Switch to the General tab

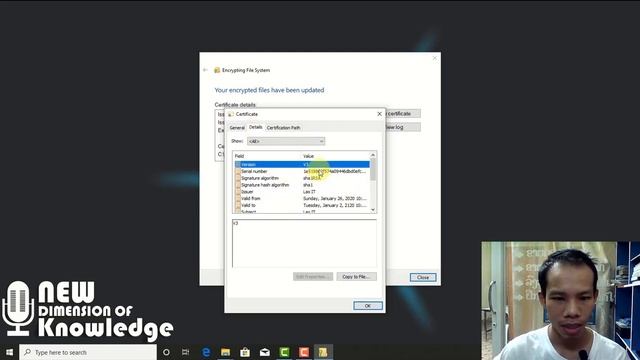237,128
